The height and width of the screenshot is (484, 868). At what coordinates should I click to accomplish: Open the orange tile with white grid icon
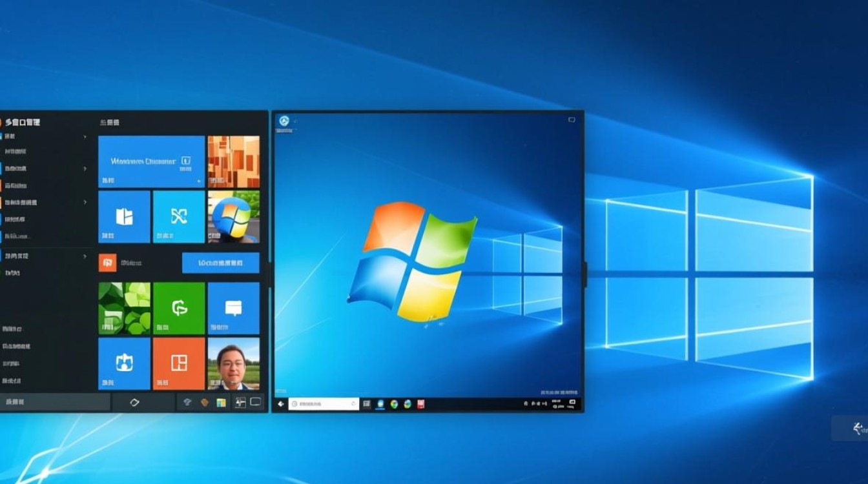coord(179,363)
